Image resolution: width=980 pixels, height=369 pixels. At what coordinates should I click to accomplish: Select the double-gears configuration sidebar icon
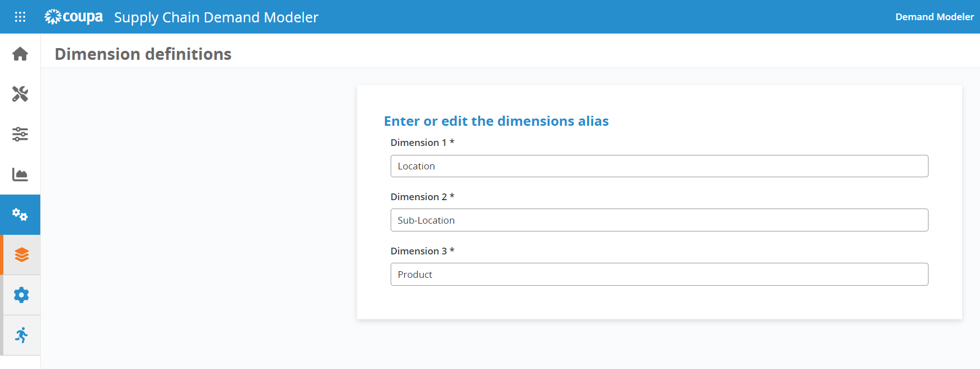pos(20,215)
